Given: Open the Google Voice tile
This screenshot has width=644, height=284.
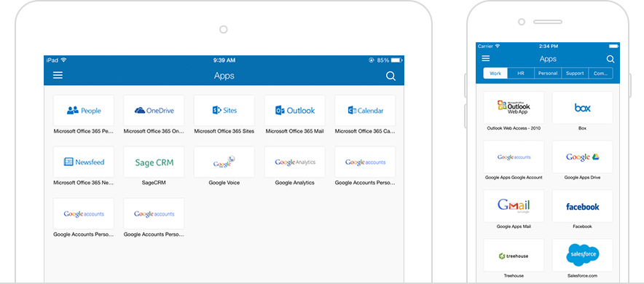Looking at the screenshot, I should click(x=224, y=162).
